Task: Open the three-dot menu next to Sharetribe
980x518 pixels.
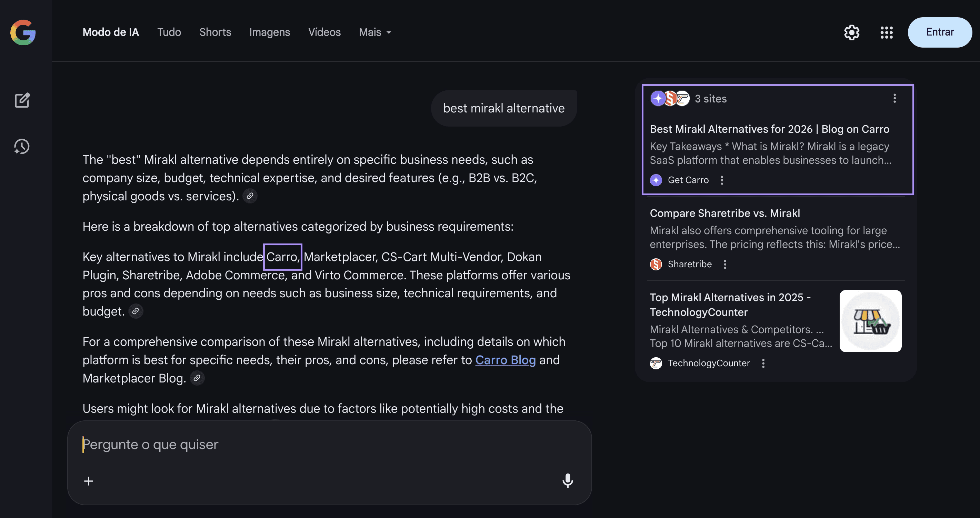Action: (x=725, y=264)
